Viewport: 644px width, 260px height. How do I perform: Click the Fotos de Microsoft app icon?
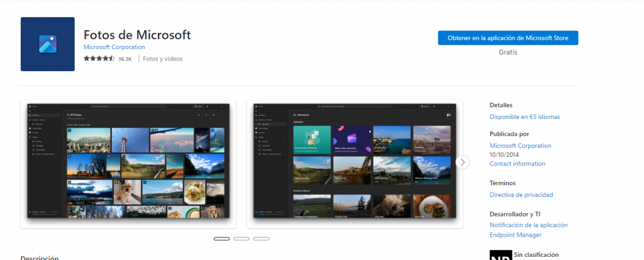click(48, 44)
